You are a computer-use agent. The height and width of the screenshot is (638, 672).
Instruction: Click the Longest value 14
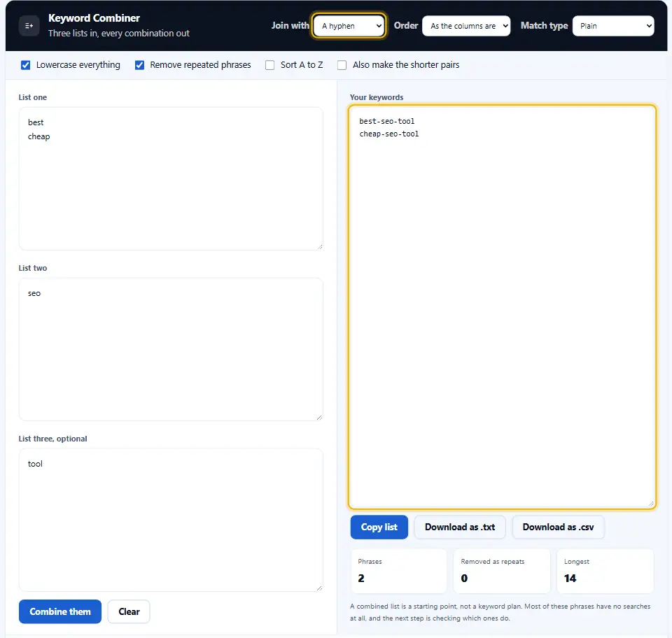coord(570,579)
